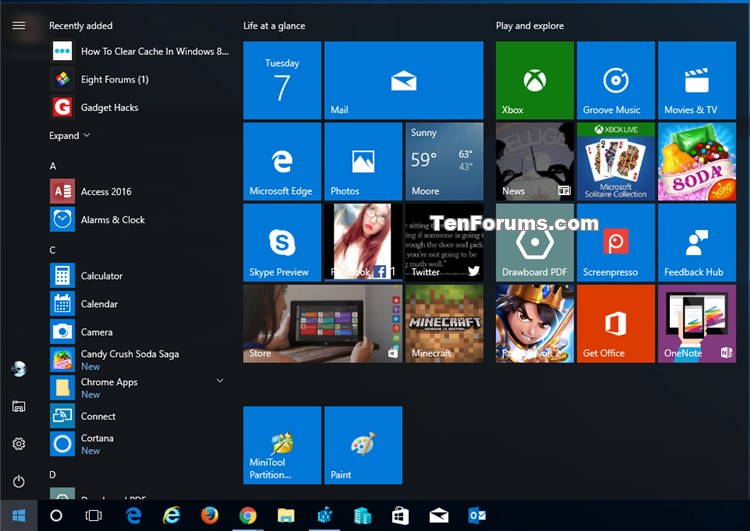This screenshot has width=750, height=531.
Task: Open Alarms & Clock from app list
Action: click(140, 220)
